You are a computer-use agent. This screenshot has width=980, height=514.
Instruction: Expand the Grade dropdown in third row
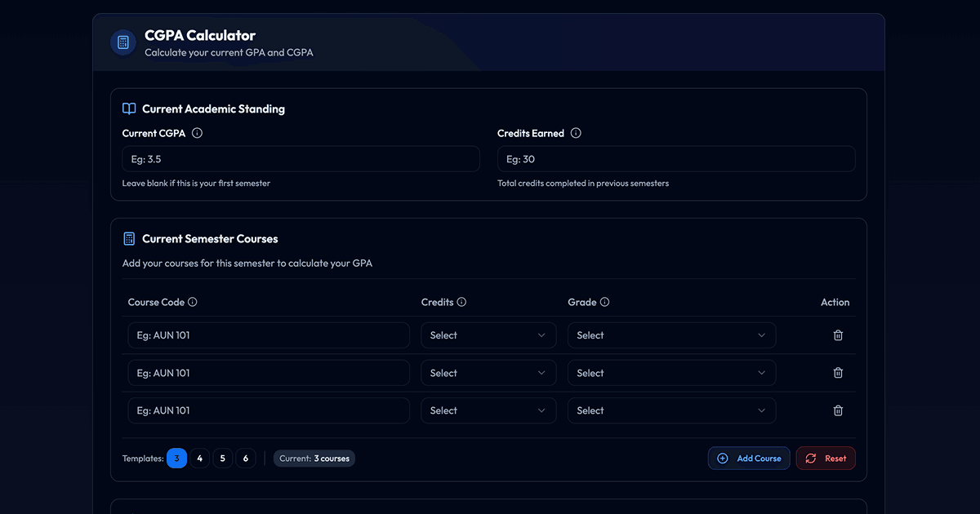pyautogui.click(x=671, y=410)
